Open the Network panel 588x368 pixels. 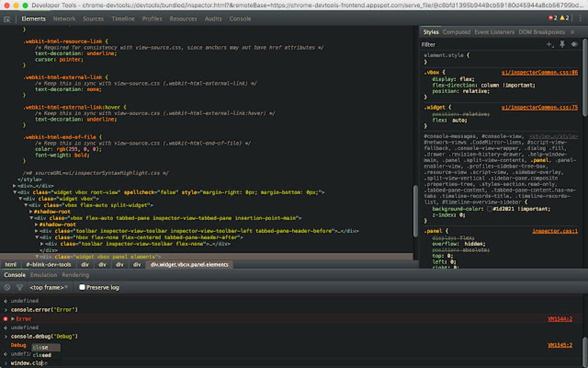coord(64,18)
